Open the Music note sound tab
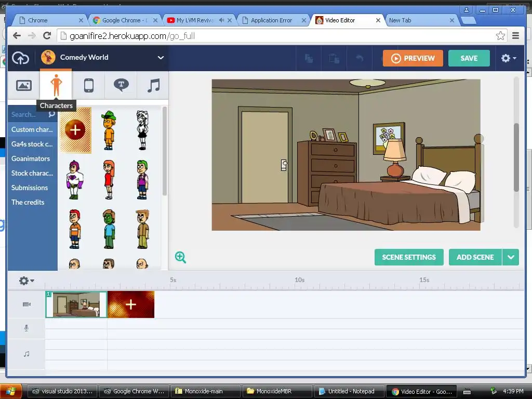Screen dimensions: 532x399 tap(153, 85)
